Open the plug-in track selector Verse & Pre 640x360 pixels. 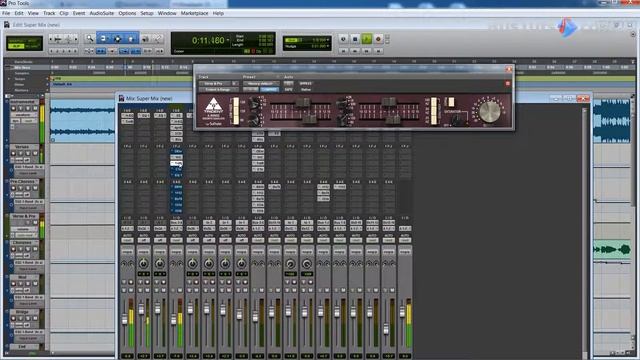coord(215,83)
